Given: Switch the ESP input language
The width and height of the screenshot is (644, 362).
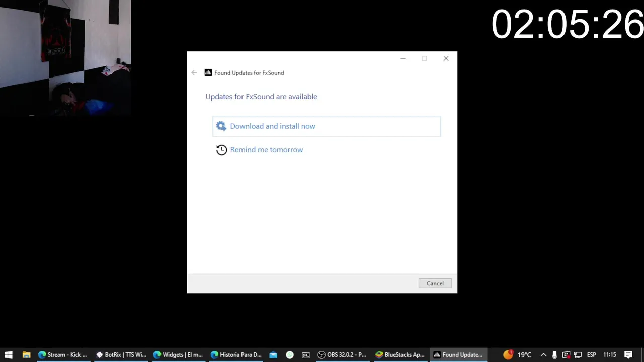Looking at the screenshot, I should pos(592,355).
